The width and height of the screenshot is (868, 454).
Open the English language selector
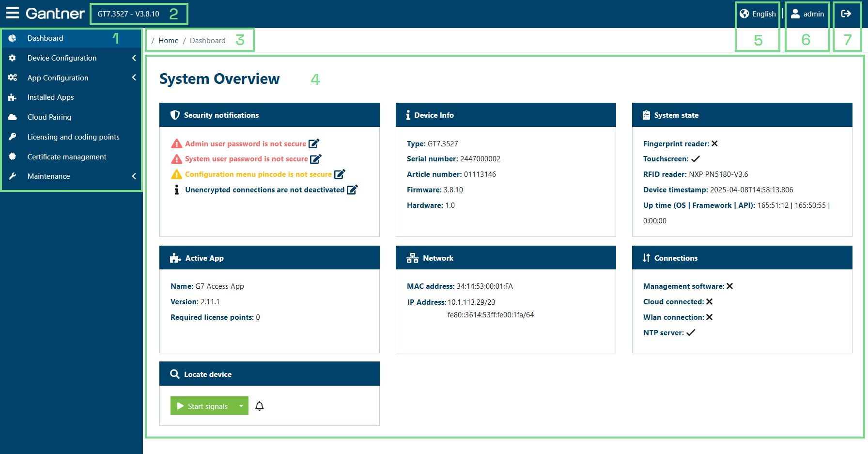pos(758,14)
